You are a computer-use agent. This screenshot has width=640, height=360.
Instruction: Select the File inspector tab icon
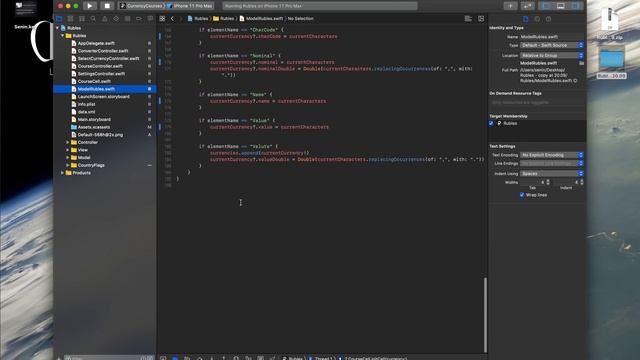click(x=525, y=19)
